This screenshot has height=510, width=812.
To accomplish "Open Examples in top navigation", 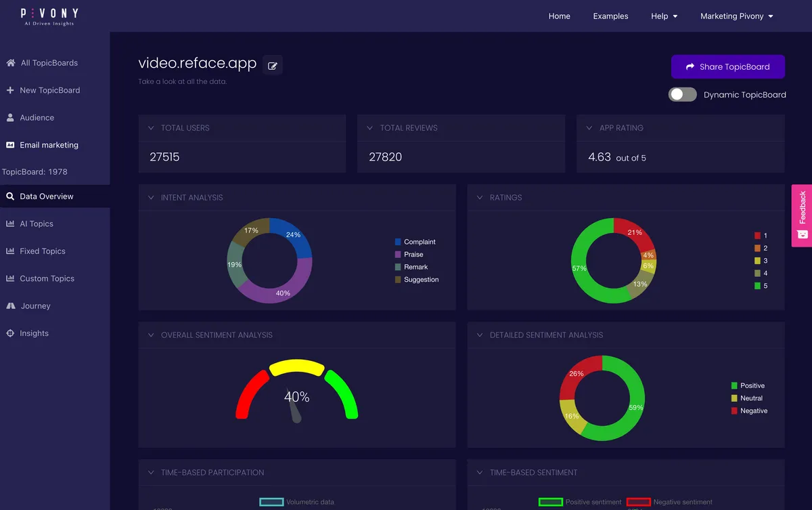I will pos(610,16).
